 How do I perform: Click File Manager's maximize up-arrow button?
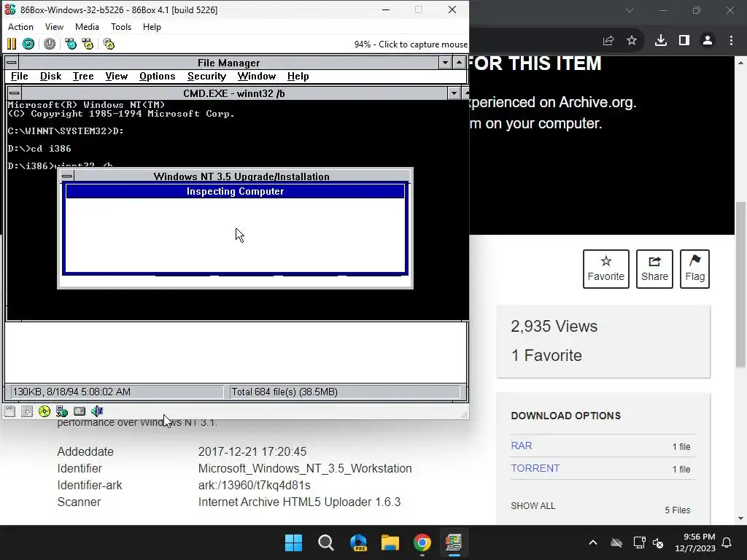460,63
